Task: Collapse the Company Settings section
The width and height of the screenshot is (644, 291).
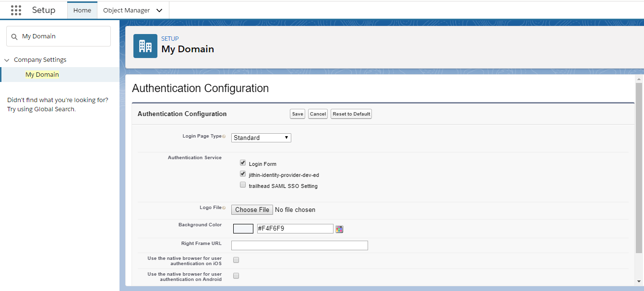Action: click(7, 60)
